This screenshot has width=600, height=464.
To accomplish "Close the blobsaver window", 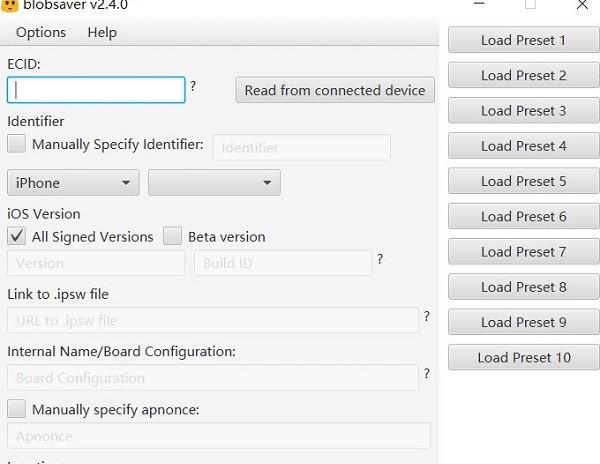I will point(582,6).
